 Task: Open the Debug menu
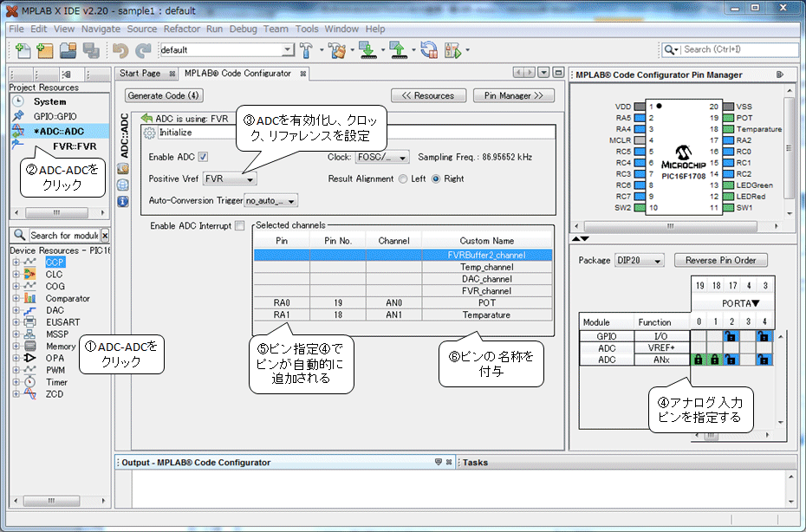point(243,29)
